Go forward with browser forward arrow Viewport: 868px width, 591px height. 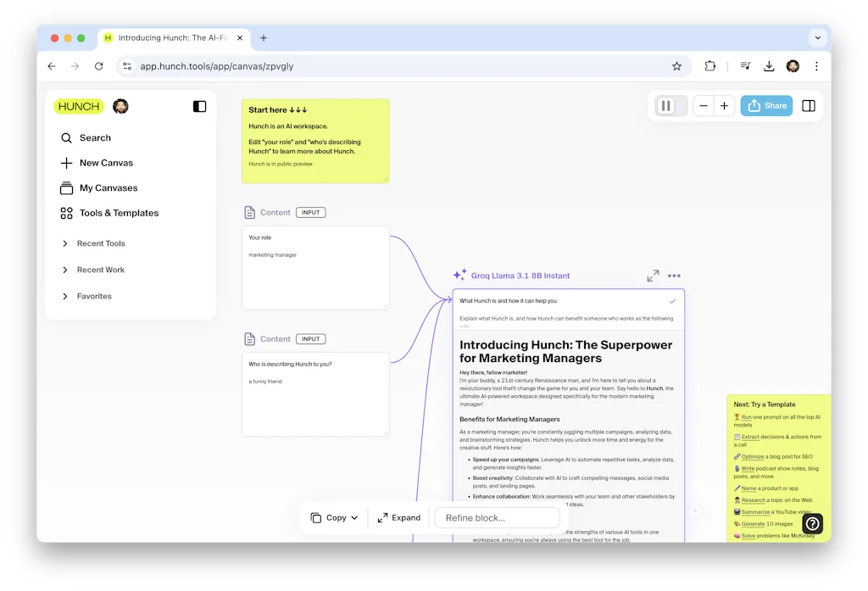point(75,66)
